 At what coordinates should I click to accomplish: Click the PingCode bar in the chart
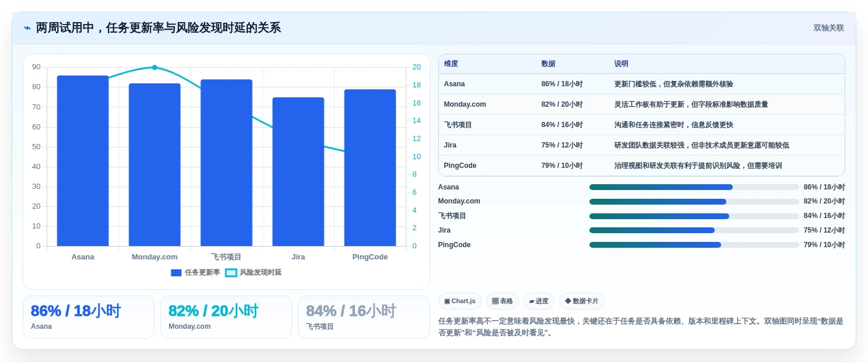(370, 168)
